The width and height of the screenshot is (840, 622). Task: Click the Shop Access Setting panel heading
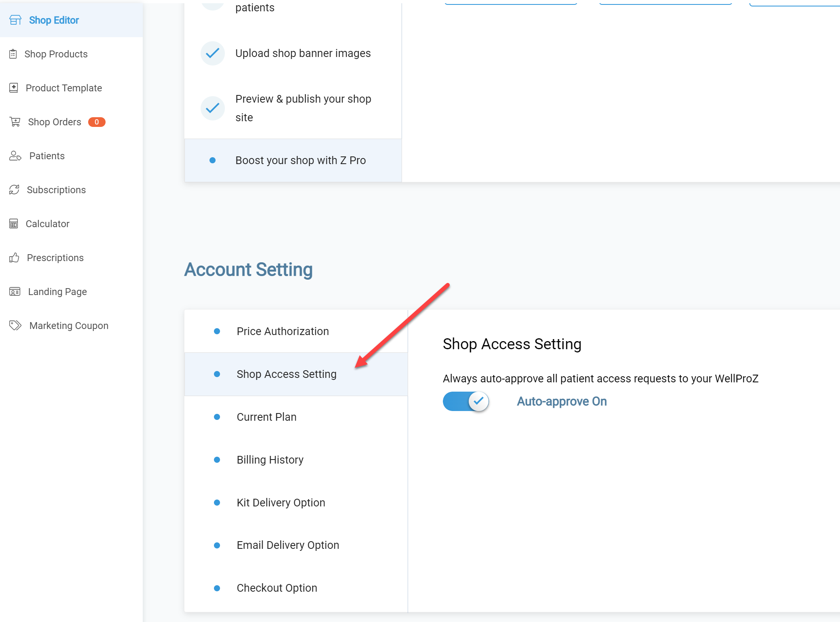coord(512,344)
